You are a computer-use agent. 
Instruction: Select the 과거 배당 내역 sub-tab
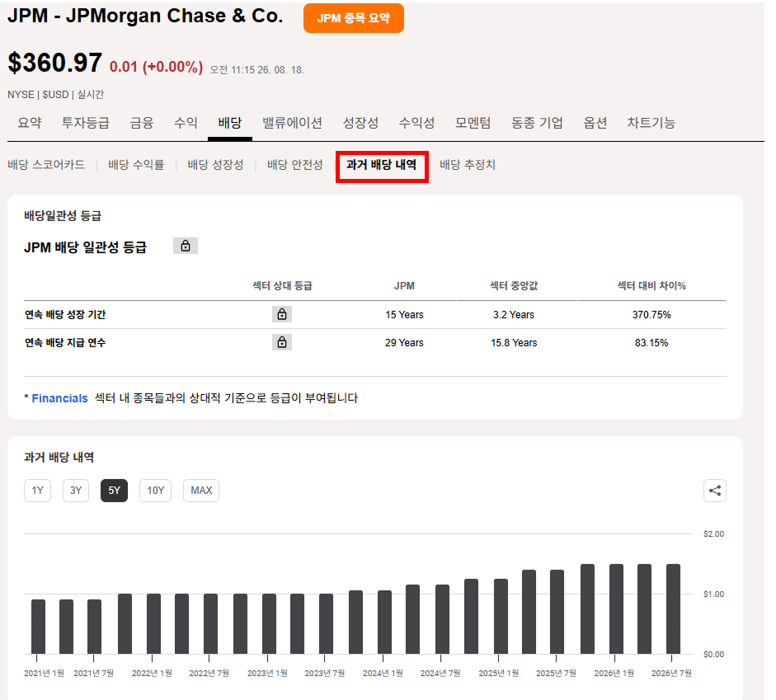[382, 165]
